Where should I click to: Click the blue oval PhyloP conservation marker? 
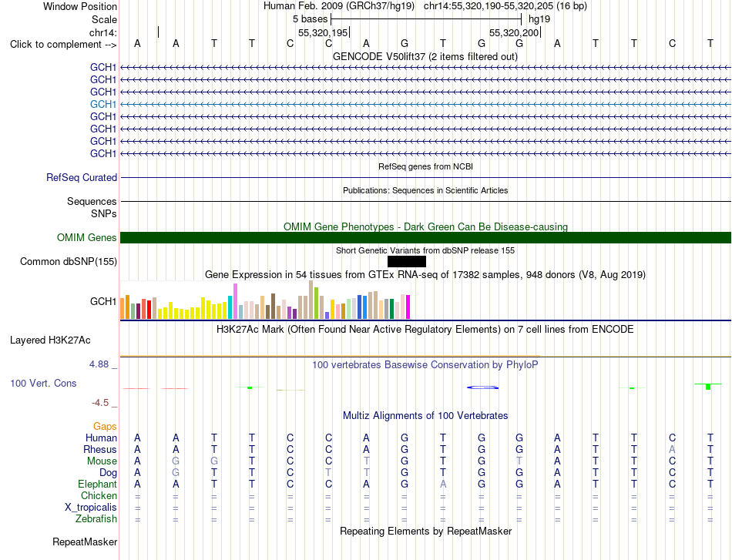tap(482, 387)
